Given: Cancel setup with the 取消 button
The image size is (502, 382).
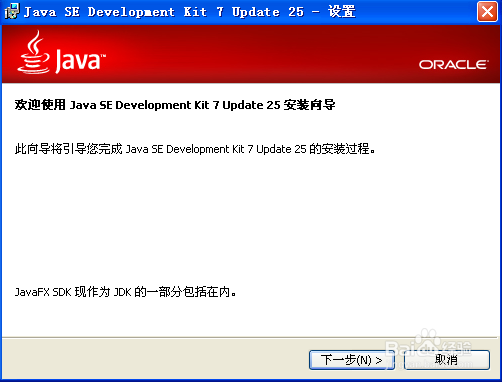Looking at the screenshot, I should coord(446,360).
